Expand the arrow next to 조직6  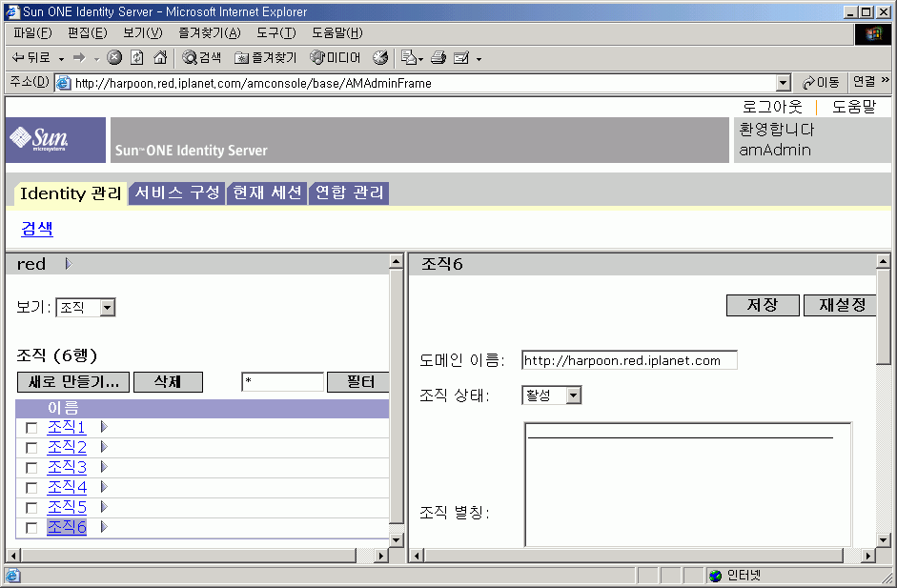[104, 527]
